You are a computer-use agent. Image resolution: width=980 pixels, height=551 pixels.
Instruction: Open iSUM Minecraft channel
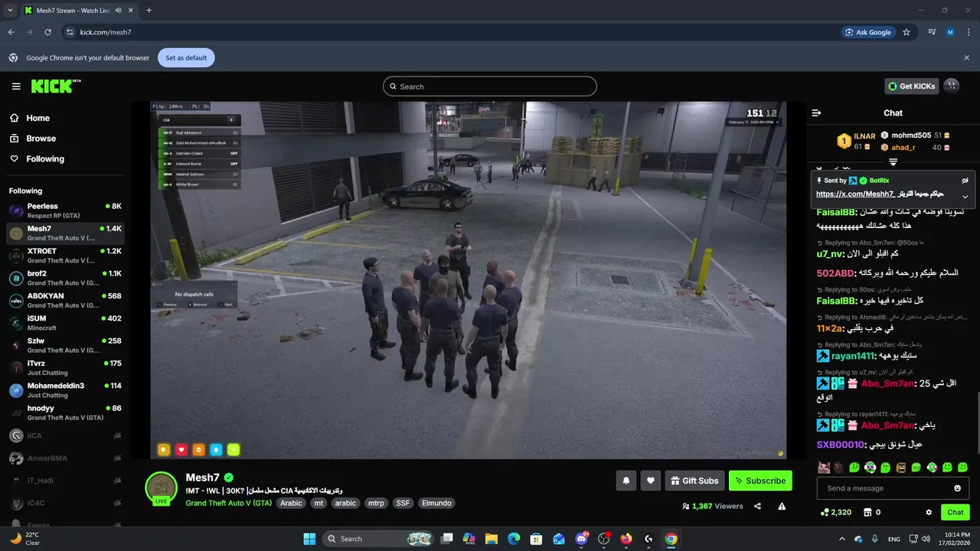pos(65,323)
